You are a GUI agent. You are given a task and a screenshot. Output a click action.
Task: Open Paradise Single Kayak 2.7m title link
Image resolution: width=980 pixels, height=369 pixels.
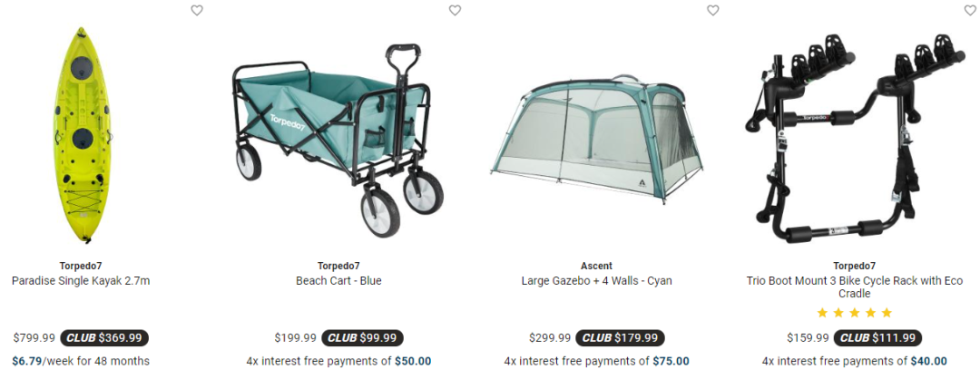click(x=81, y=281)
